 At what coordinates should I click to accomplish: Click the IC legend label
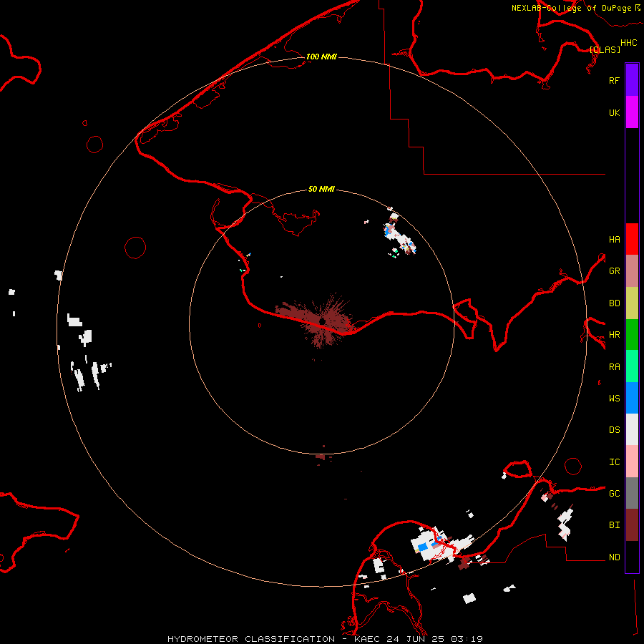click(614, 462)
